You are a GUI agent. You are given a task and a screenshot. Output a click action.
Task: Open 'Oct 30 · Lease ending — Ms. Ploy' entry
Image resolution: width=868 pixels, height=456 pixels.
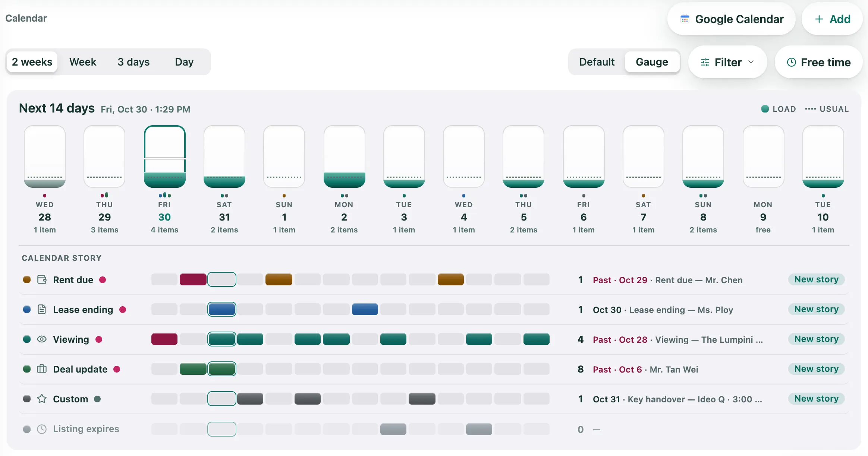(x=663, y=310)
